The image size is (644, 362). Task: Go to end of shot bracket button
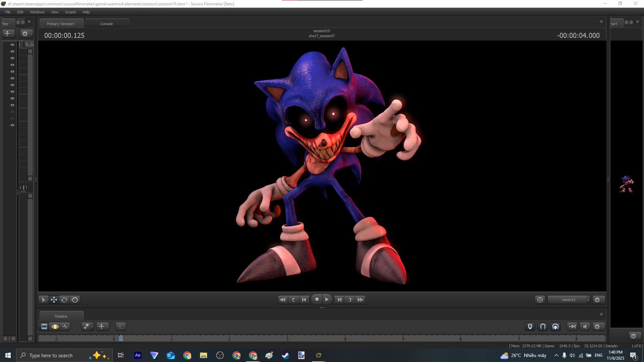point(350,300)
